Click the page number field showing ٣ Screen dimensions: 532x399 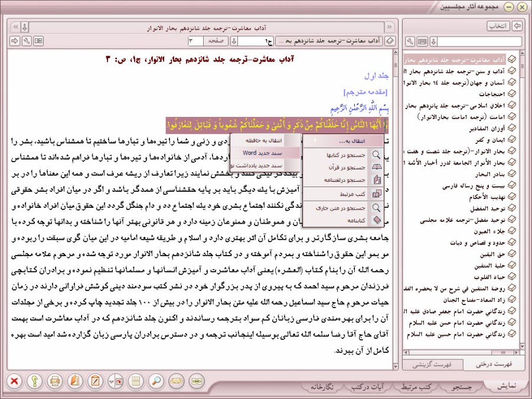pyautogui.click(x=196, y=41)
